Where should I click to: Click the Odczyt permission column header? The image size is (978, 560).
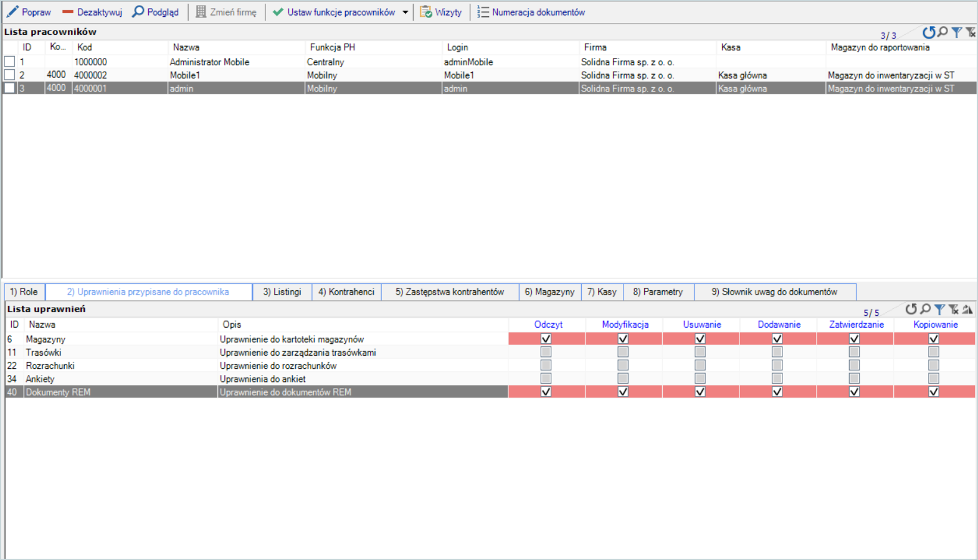tap(548, 325)
